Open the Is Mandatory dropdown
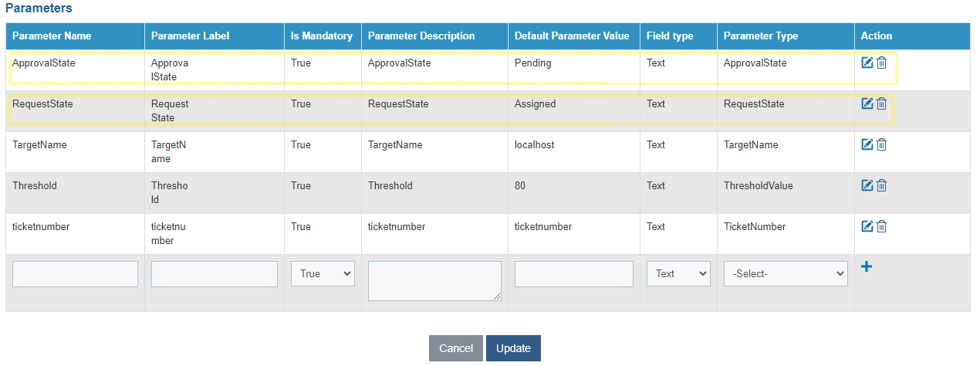The image size is (980, 366). (323, 273)
